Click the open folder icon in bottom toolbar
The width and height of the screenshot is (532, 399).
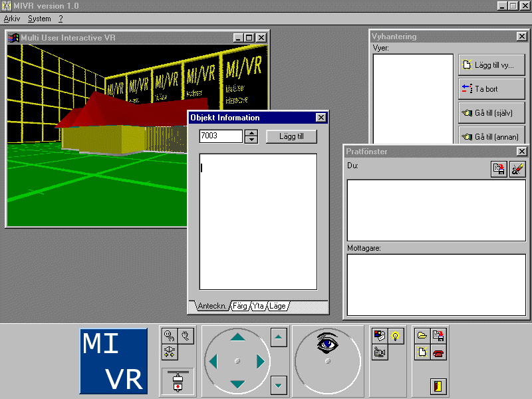tap(422, 336)
